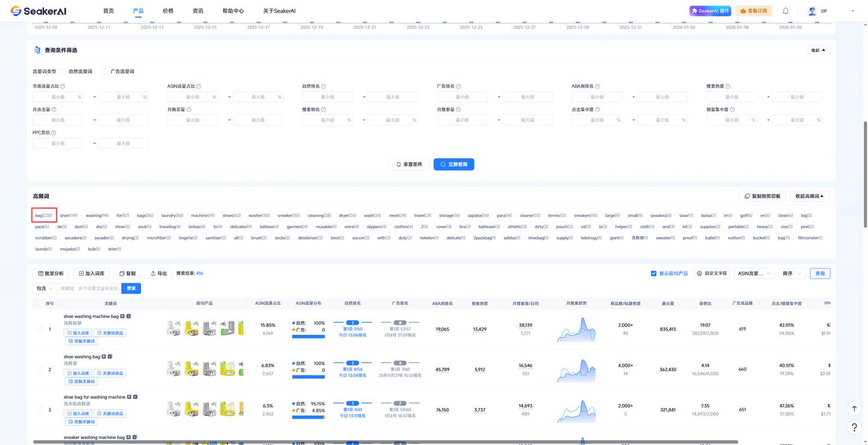This screenshot has width=868, height=445.
Task: Open the 包含 keyword match dropdown
Action: coord(43,288)
